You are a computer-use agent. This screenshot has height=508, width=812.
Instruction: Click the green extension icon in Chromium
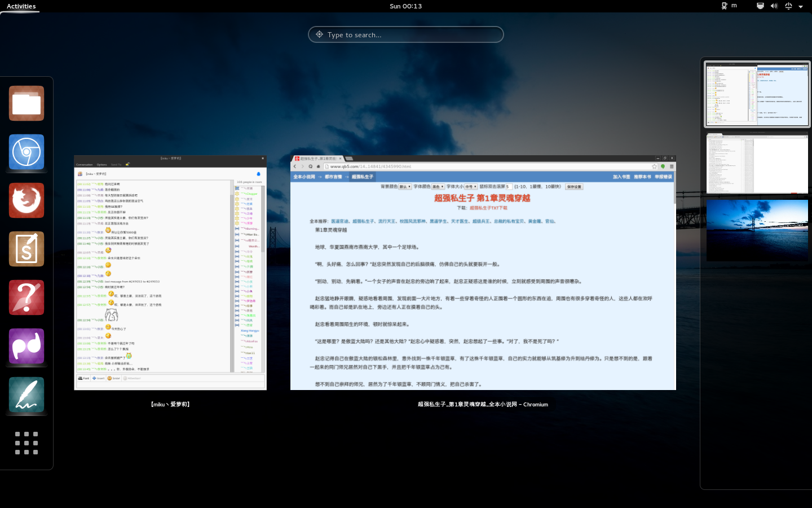pos(663,167)
